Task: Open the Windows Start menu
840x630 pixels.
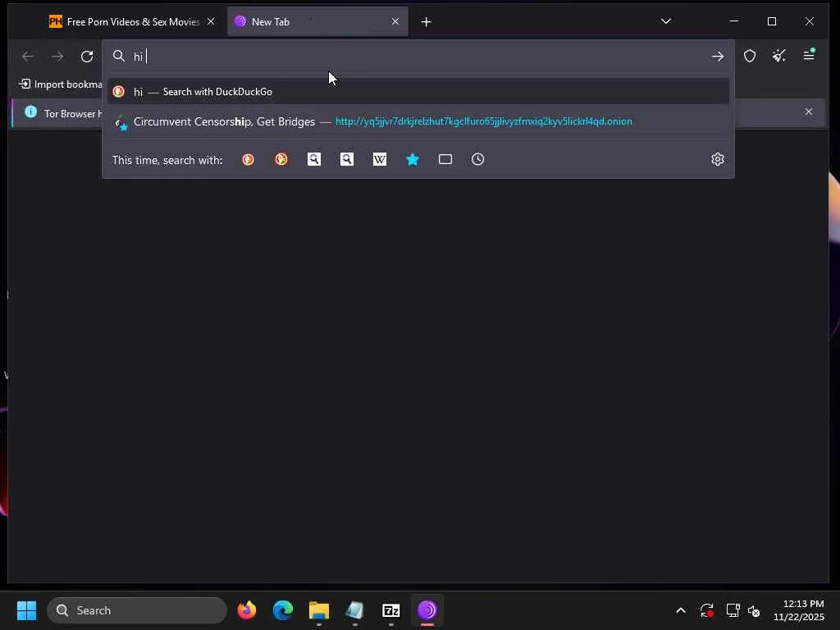Action: pyautogui.click(x=26, y=610)
